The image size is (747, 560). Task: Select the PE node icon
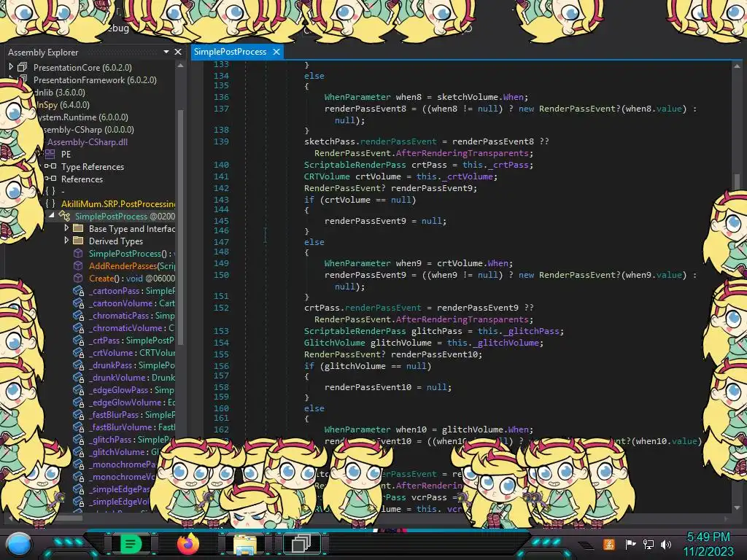(x=50, y=154)
